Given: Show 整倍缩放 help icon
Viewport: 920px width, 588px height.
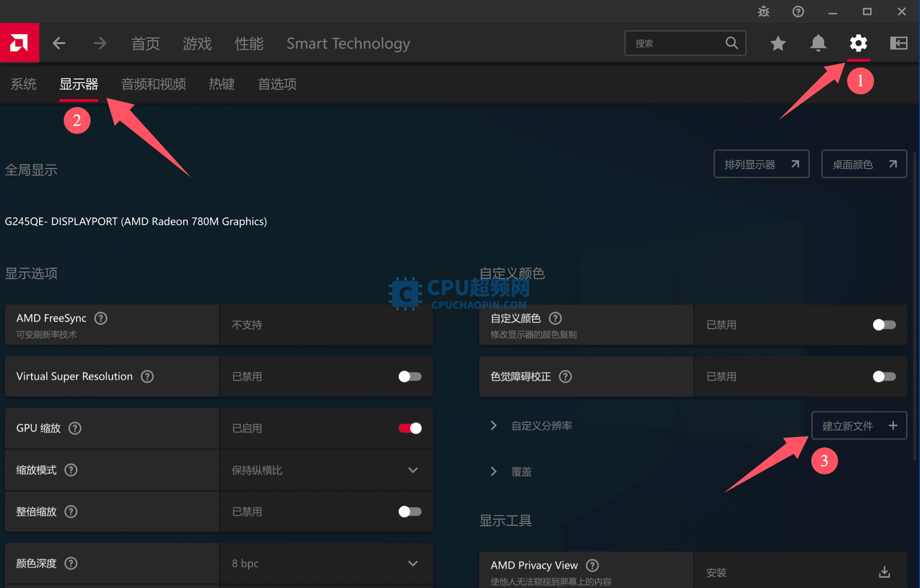Looking at the screenshot, I should tap(71, 512).
